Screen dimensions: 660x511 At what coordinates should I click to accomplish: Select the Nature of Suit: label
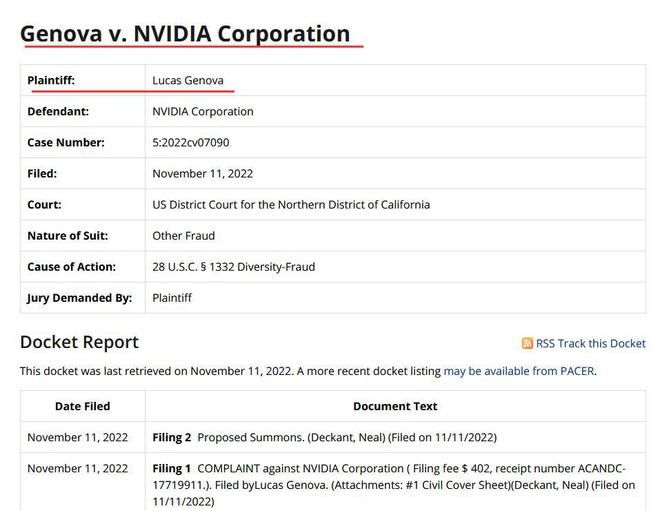67,236
